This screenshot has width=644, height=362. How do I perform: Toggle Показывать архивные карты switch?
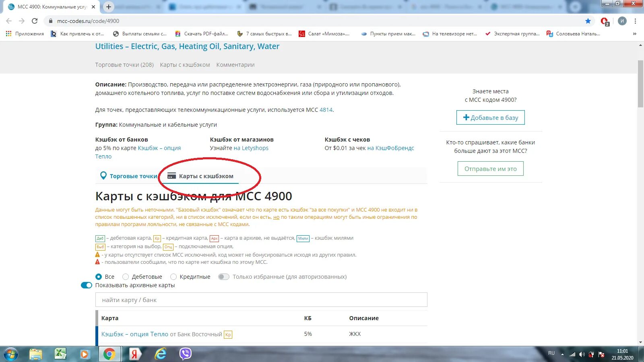tap(87, 285)
